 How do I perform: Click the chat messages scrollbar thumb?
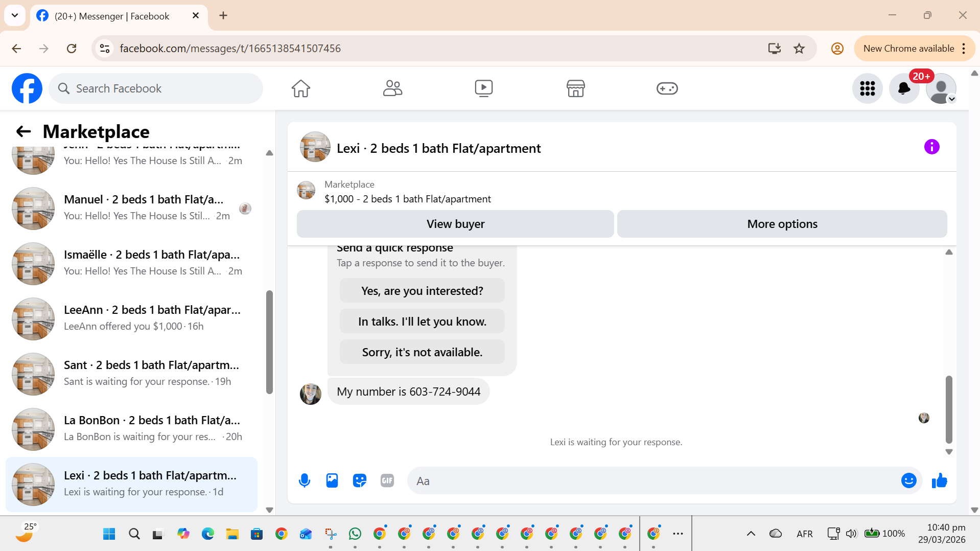(949, 409)
